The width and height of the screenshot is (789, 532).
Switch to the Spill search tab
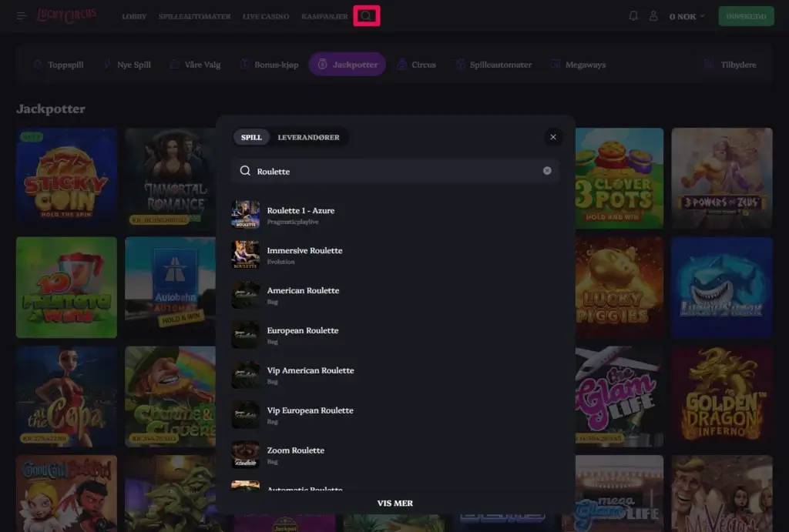tap(251, 137)
